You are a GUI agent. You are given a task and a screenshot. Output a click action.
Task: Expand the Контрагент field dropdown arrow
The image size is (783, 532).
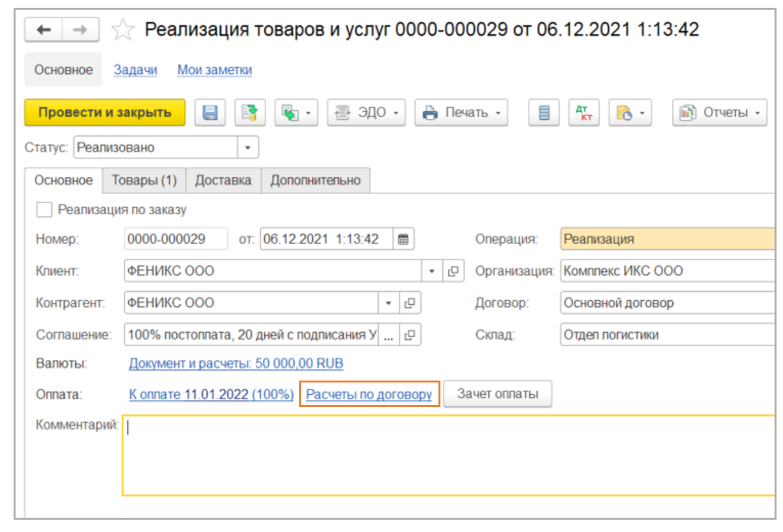tap(389, 303)
